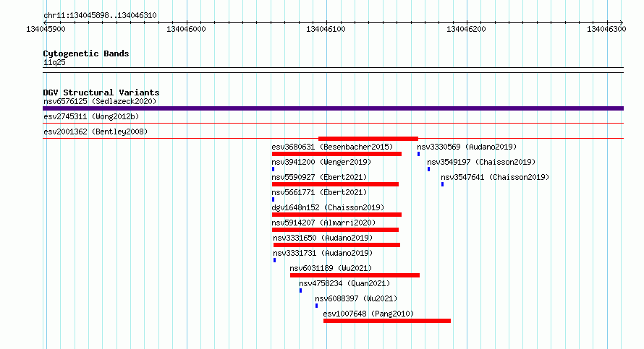Image resolution: width=644 pixels, height=349 pixels.
Task: Click the nsv6576125 (Sedlazeck2020) label
Action: [x=100, y=101]
